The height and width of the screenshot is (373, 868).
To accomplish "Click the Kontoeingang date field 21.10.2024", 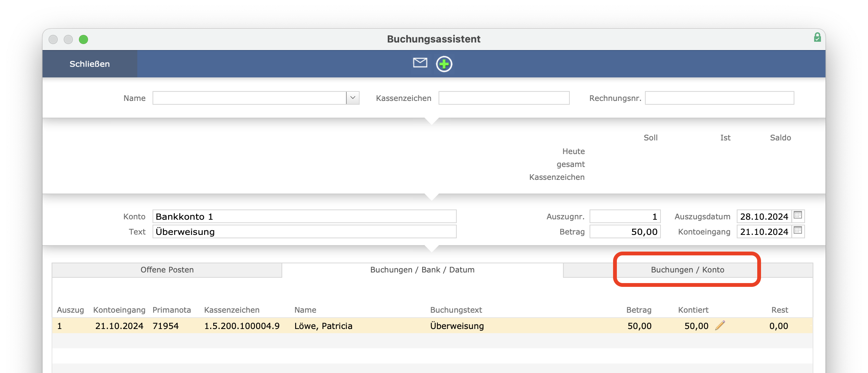I will click(764, 231).
